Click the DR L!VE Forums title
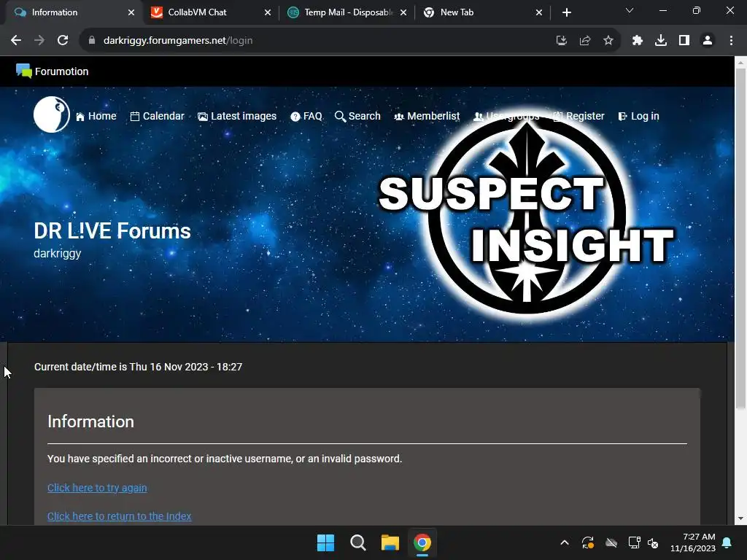This screenshot has width=747, height=560. (112, 231)
